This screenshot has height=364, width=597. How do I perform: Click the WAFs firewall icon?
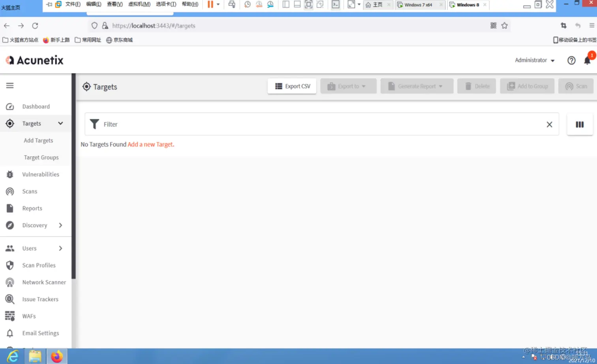click(10, 316)
